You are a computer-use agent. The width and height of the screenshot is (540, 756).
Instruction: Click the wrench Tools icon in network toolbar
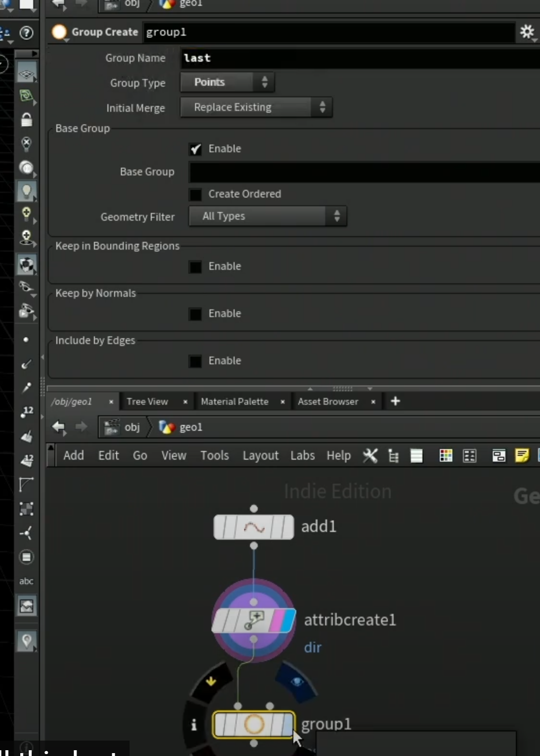pyautogui.click(x=370, y=455)
